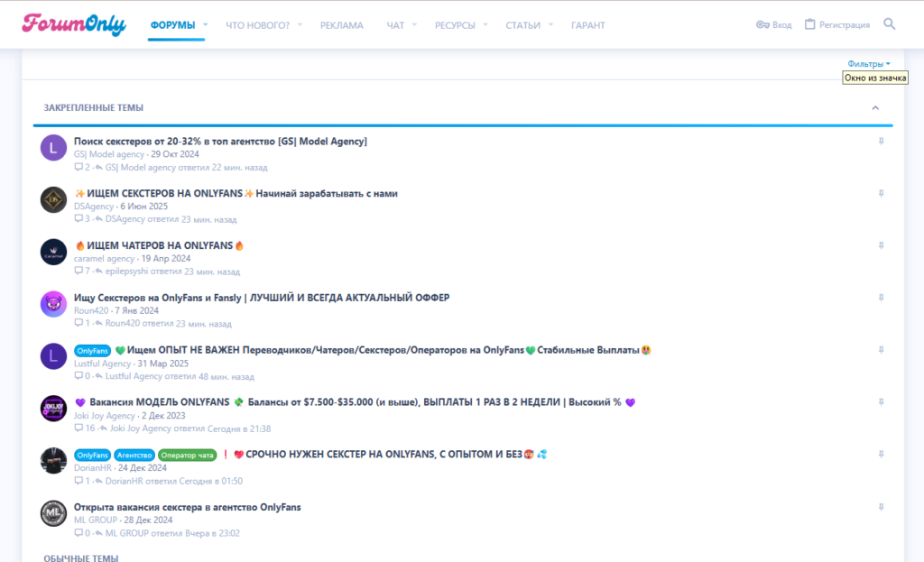Viewport: 924px width, 562px height.
Task: Collapse the ЗАКРЕПЛЕННЫЕ ТЕМЫ section
Action: (x=875, y=108)
